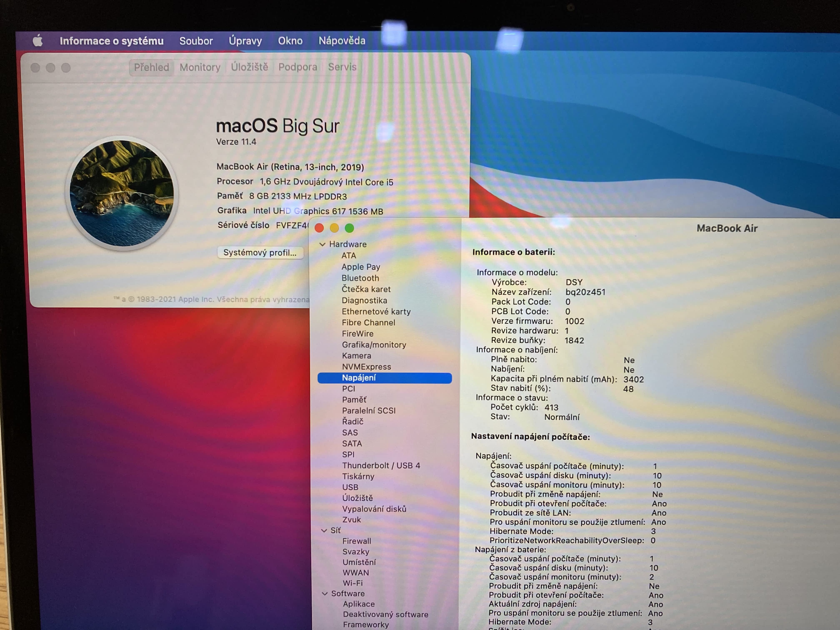Select Thunderbolt / USB 4 item
This screenshot has width=840, height=630.
(x=381, y=466)
